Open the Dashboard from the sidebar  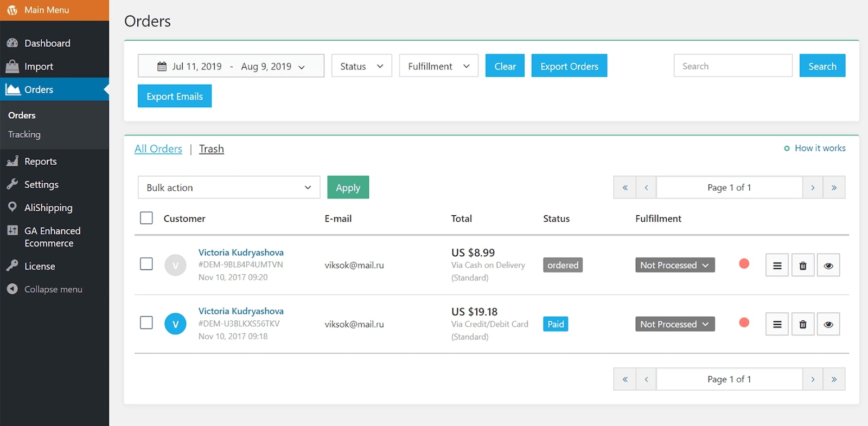pyautogui.click(x=47, y=43)
